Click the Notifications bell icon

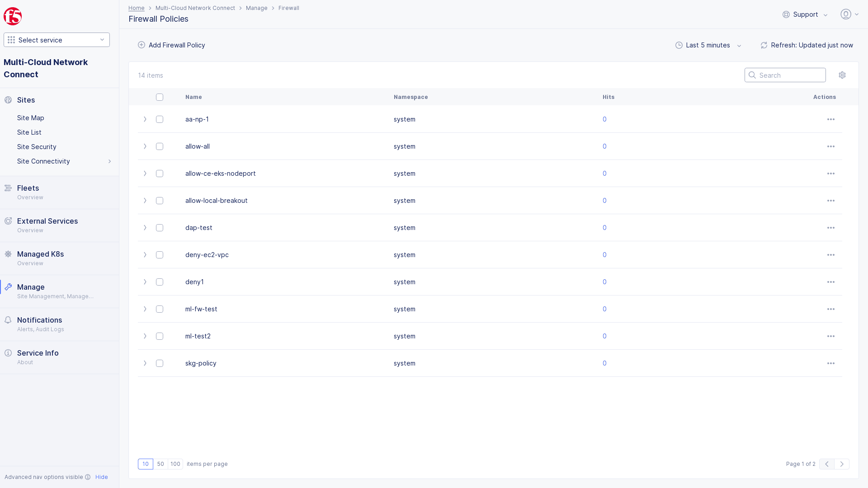click(x=8, y=320)
